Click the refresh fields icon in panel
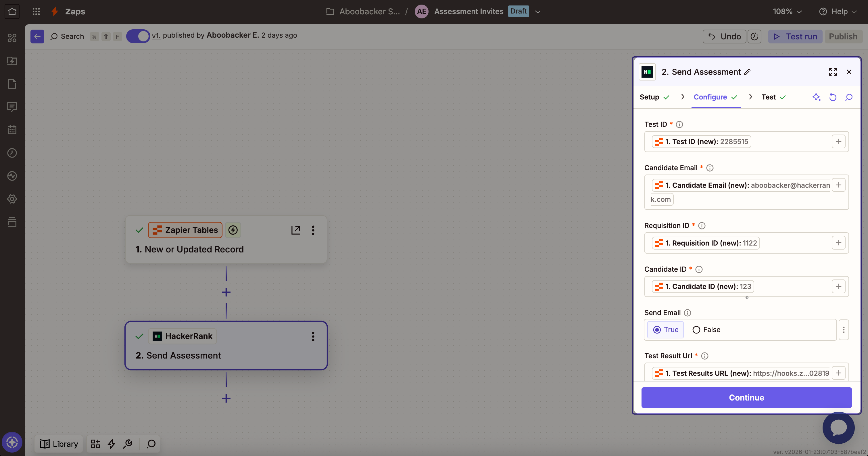The image size is (868, 456). (833, 97)
